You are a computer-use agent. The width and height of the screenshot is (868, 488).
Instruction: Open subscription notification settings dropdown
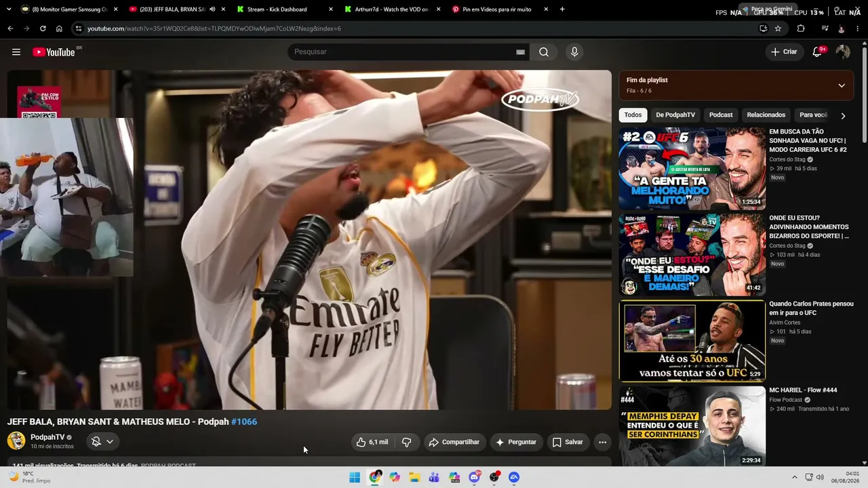(102, 441)
